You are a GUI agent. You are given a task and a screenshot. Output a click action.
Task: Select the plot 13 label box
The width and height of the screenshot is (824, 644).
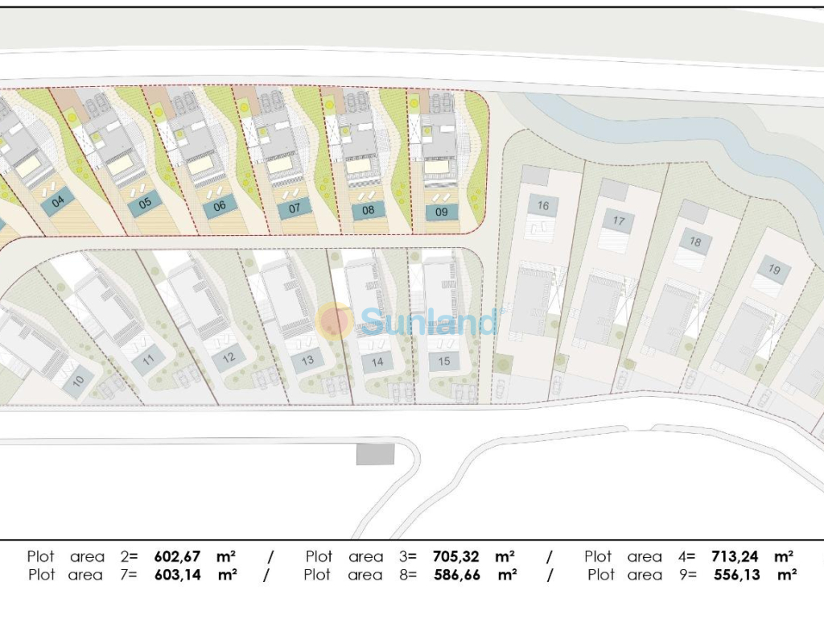tap(307, 360)
